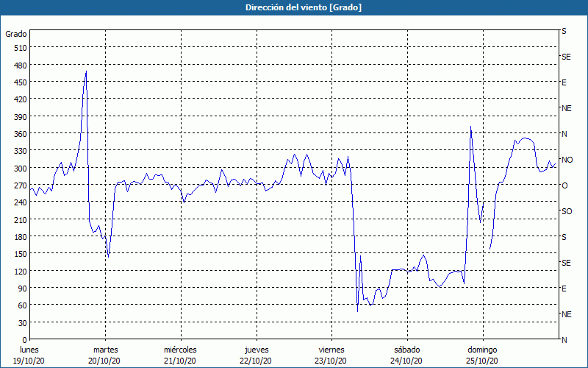Image resolution: width=588 pixels, height=368 pixels.
Task: Select the date 24/10/20
Action: point(406,361)
